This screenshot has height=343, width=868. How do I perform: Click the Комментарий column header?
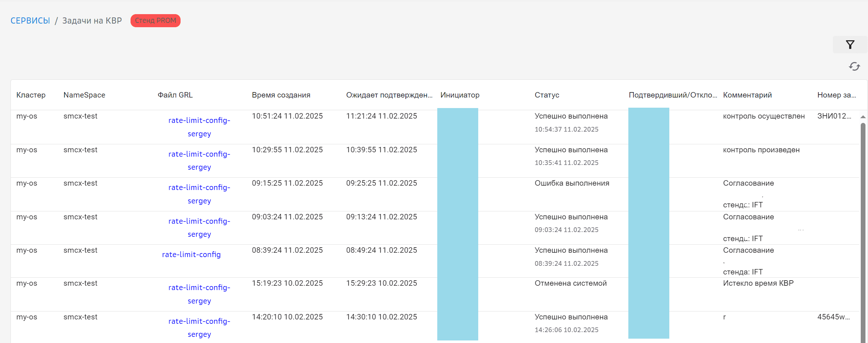point(747,95)
